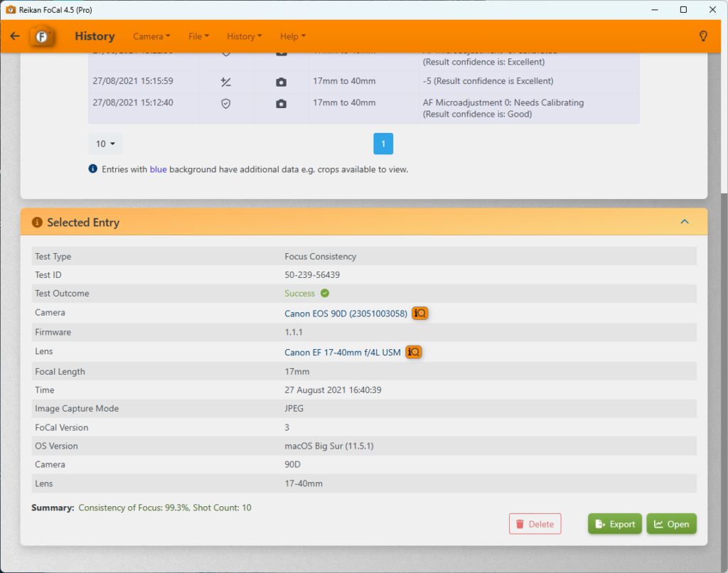Change the rows-per-page dropdown showing 10

(105, 144)
